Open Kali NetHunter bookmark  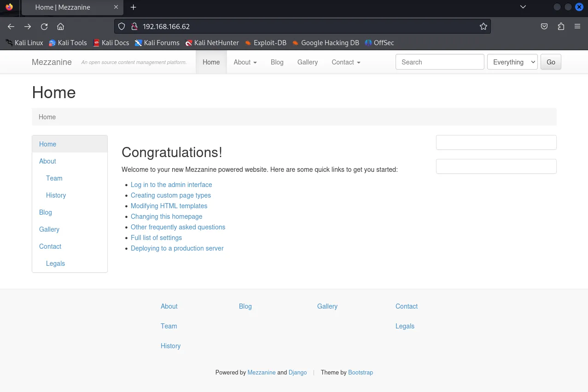pos(212,43)
